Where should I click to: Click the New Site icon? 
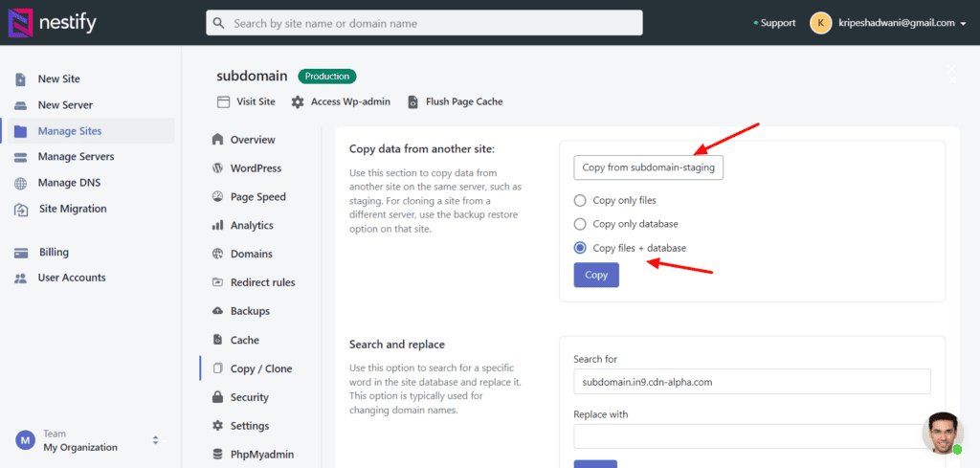pos(21,79)
